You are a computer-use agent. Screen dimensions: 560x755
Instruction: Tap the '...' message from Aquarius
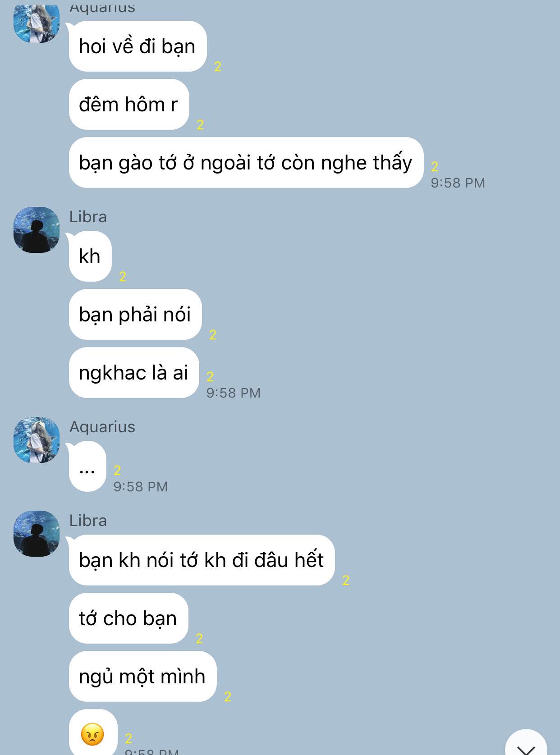[87, 466]
